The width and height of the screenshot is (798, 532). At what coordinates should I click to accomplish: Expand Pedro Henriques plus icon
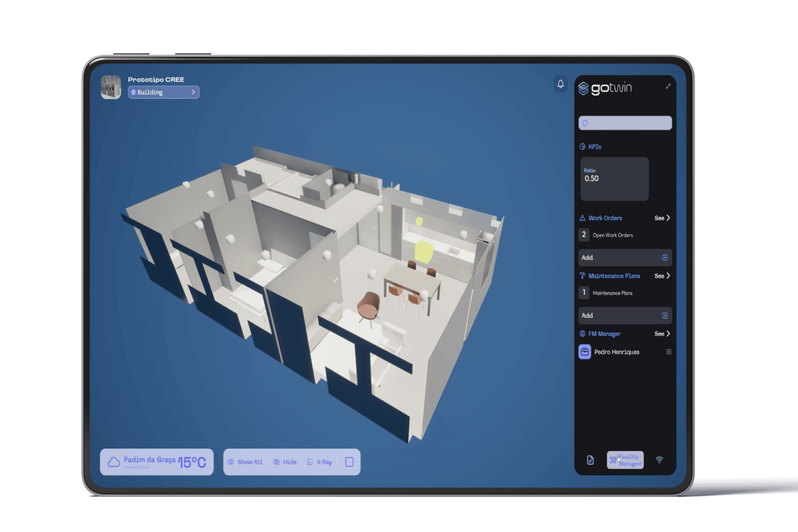coord(669,352)
